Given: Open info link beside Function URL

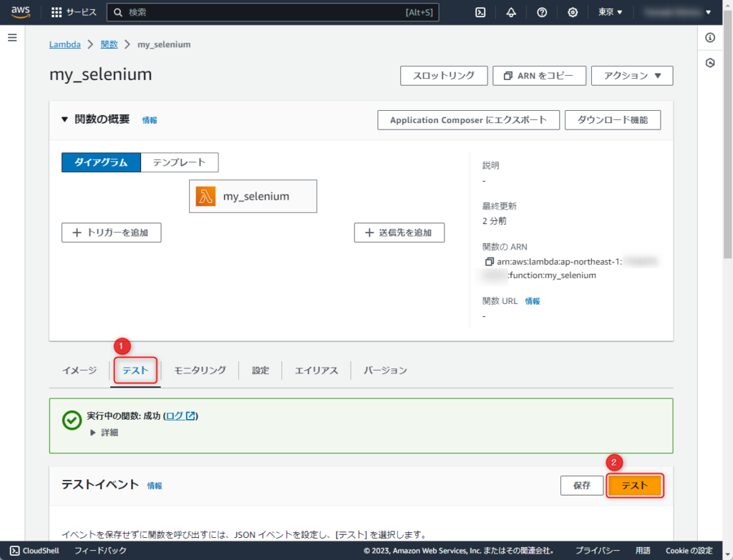Looking at the screenshot, I should [533, 301].
